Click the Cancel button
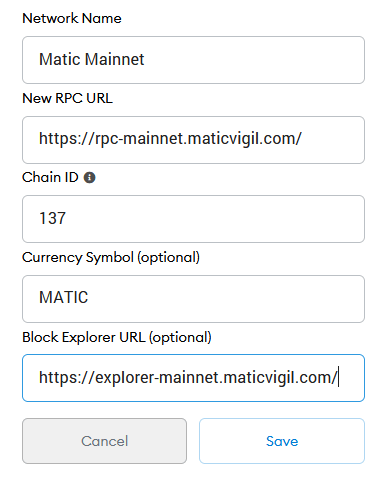Viewport: 384px width, 483px height. [104, 441]
